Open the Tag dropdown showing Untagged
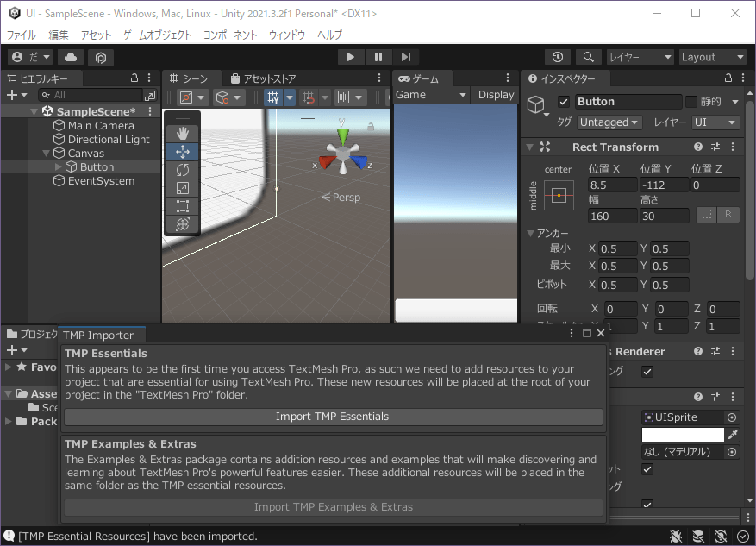756x546 pixels. pyautogui.click(x=609, y=122)
